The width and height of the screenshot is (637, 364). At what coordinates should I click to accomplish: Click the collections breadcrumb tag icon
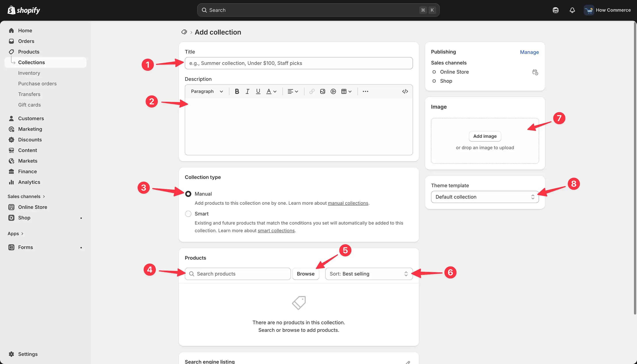coord(184,32)
